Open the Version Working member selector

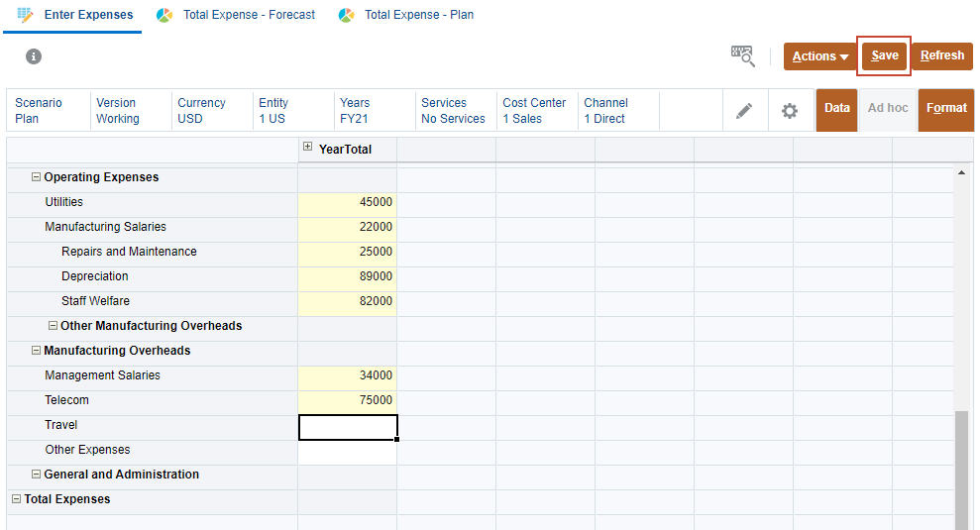[131, 111]
